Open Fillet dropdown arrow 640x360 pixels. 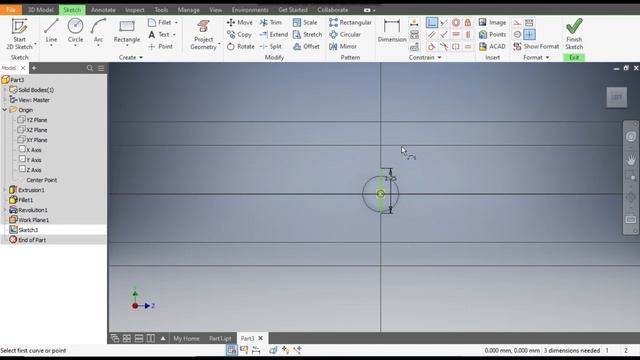pos(176,22)
